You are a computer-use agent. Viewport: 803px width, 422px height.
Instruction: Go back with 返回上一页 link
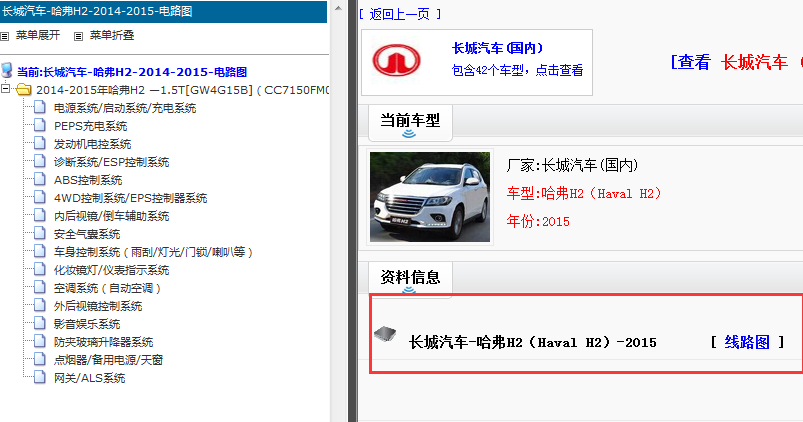coord(399,14)
